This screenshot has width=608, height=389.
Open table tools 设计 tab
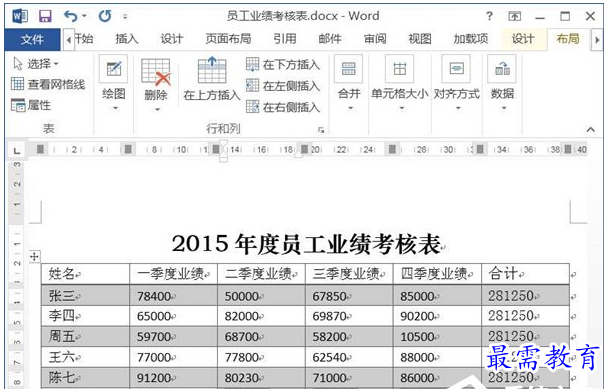tap(523, 39)
